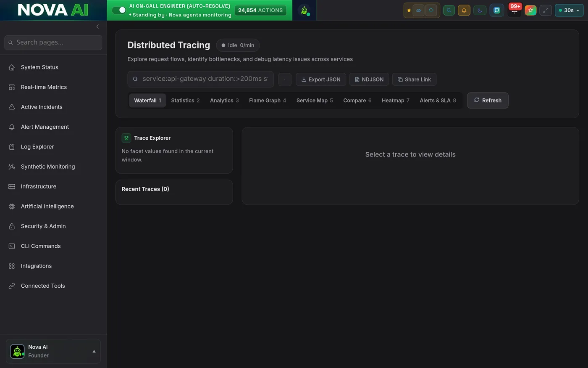This screenshot has height=368, width=588.
Task: Click the rainbow star icon
Action: [x=530, y=11]
